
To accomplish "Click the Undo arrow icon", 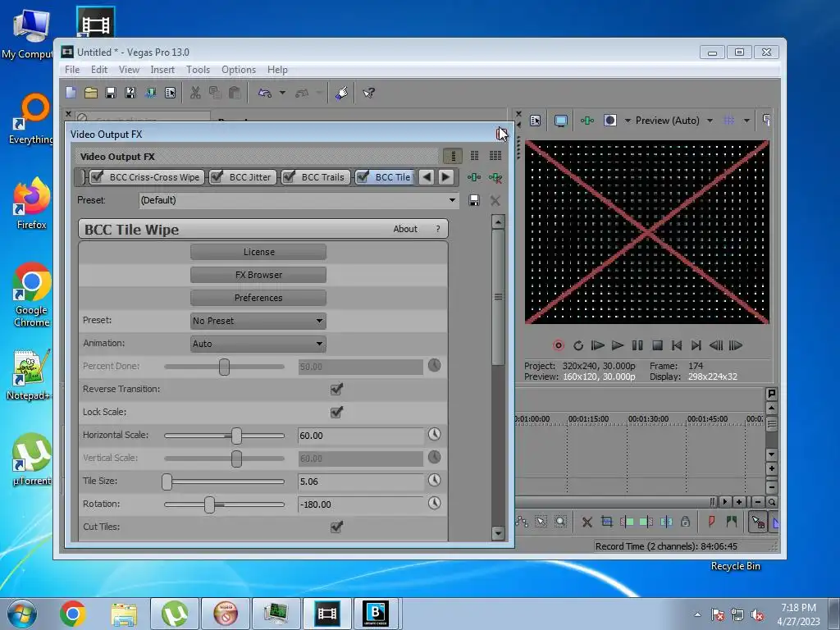I will click(265, 93).
